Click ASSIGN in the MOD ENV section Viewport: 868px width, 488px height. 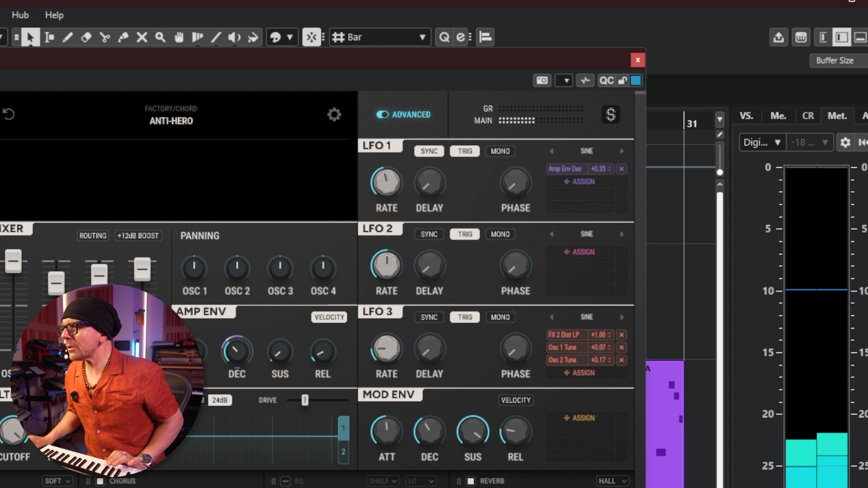[579, 418]
